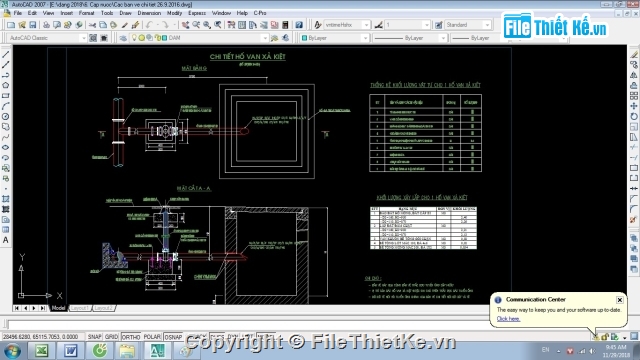Switch to the Layout1 tab

80,308
